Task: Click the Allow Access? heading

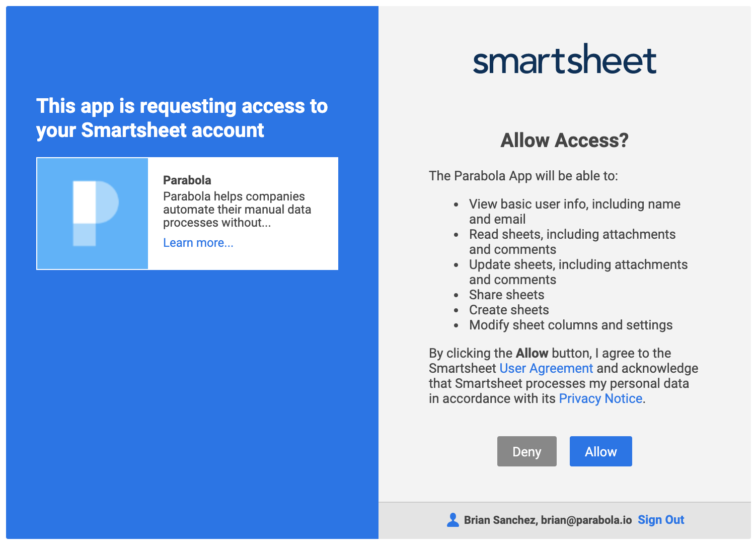Action: tap(565, 140)
